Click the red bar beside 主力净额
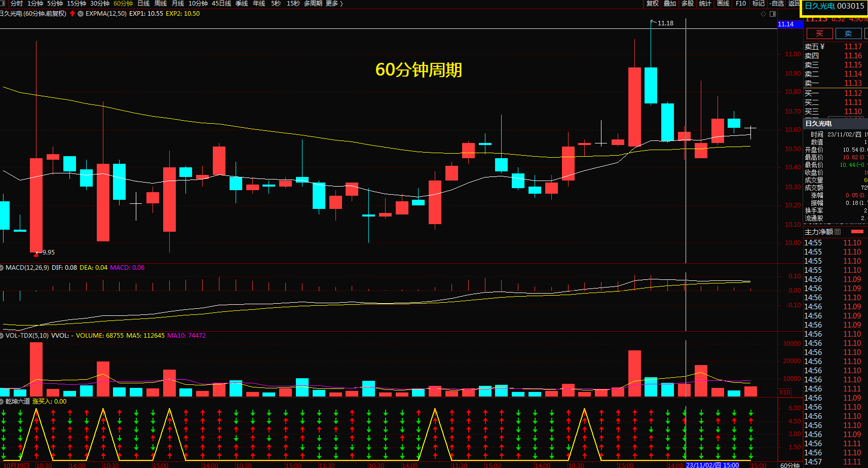This screenshot has height=468, width=868. [x=857, y=232]
